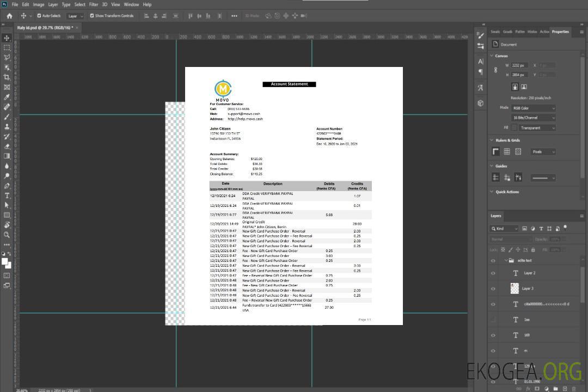Open the Transparent fill dropdown
The image size is (588, 392).
tap(537, 128)
